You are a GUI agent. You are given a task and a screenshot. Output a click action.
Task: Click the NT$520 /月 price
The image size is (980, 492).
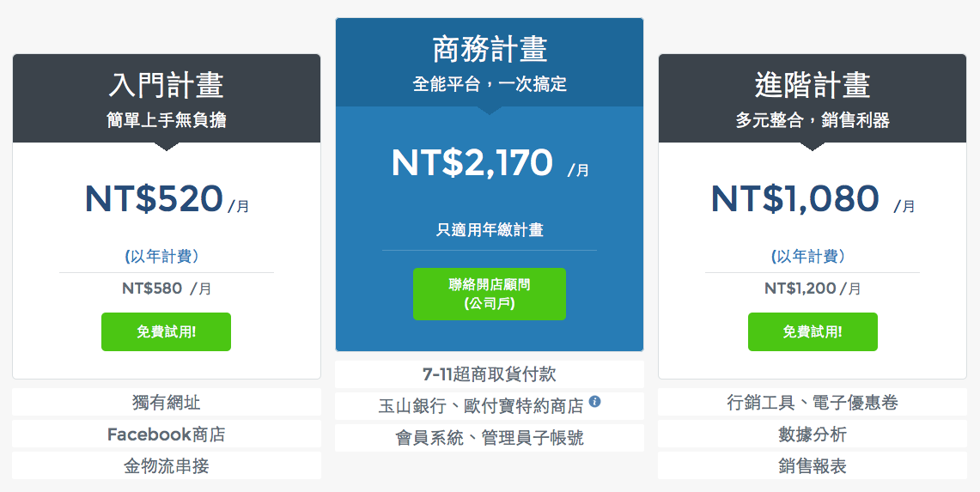[x=167, y=199]
